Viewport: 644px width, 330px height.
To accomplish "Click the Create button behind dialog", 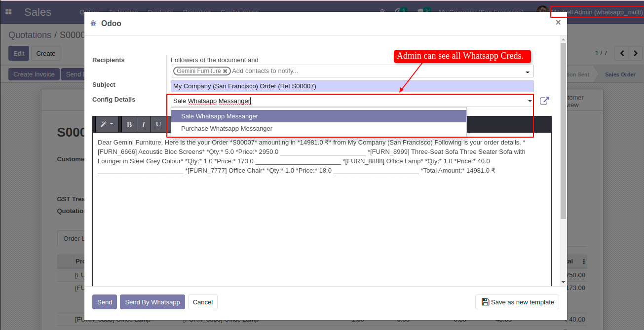I will click(46, 53).
